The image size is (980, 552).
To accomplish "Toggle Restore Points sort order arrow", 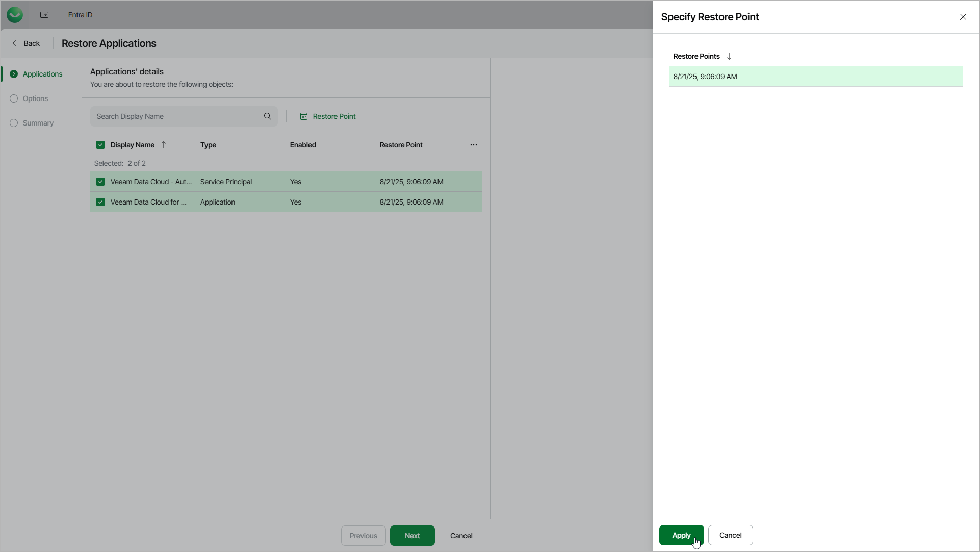I will 729,56.
